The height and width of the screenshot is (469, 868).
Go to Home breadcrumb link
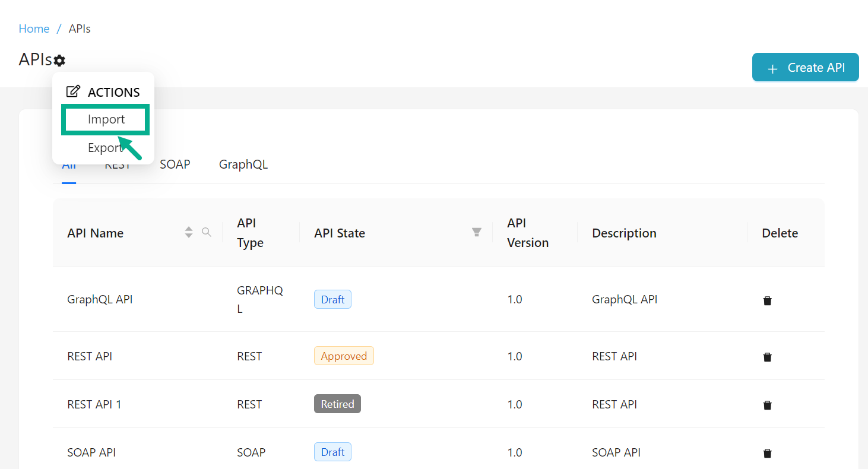point(34,28)
